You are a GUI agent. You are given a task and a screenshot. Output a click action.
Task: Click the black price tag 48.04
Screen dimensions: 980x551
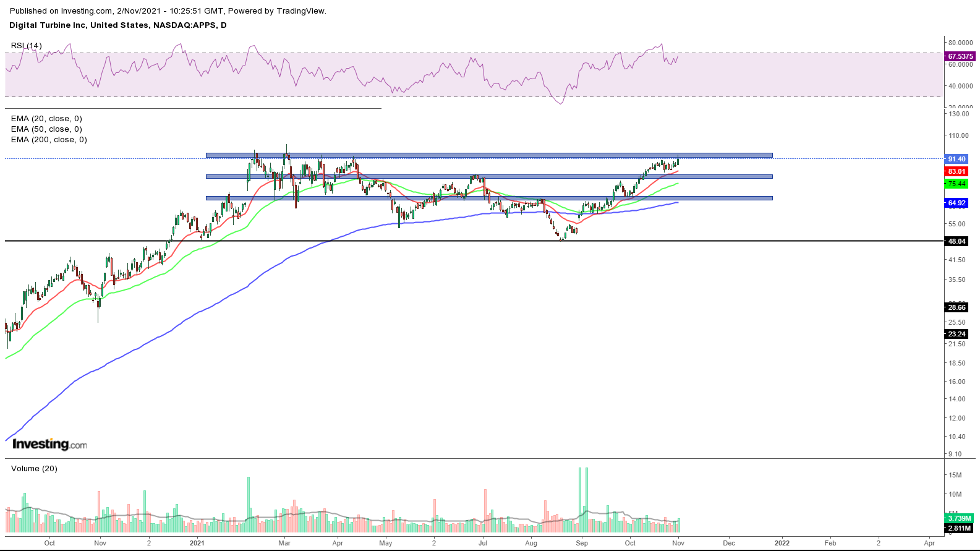(957, 241)
